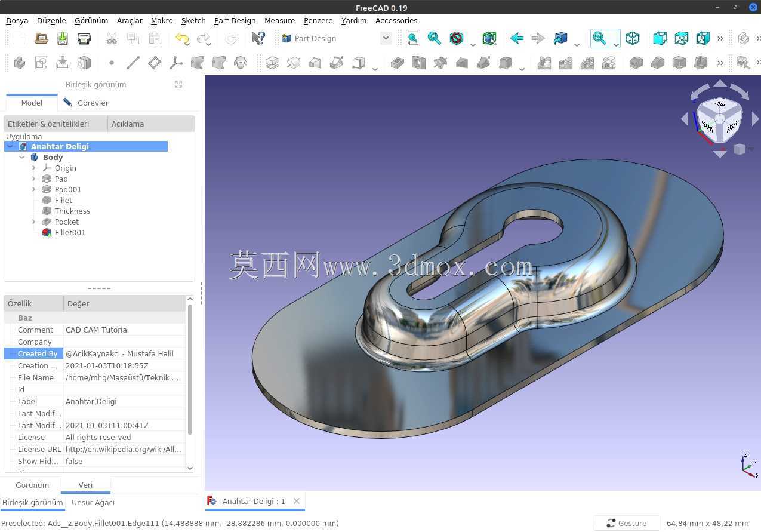Select the Fillet tool in toolbar
This screenshot has height=532, width=761.
click(x=636, y=63)
